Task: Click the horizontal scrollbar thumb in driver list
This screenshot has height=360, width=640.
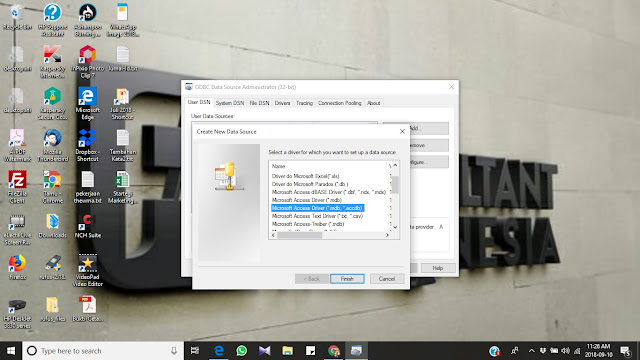Action: tap(300, 235)
